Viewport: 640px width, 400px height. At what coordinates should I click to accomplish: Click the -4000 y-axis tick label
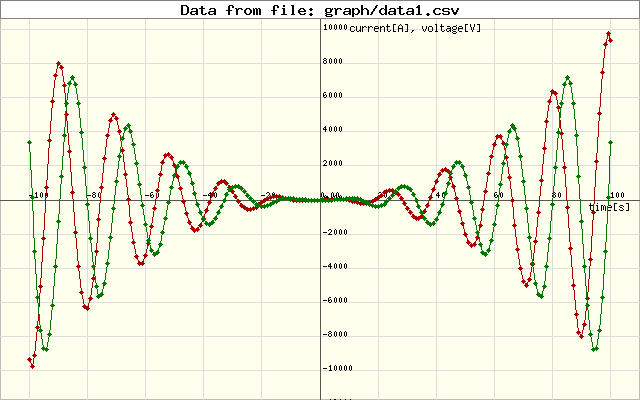pos(334,266)
